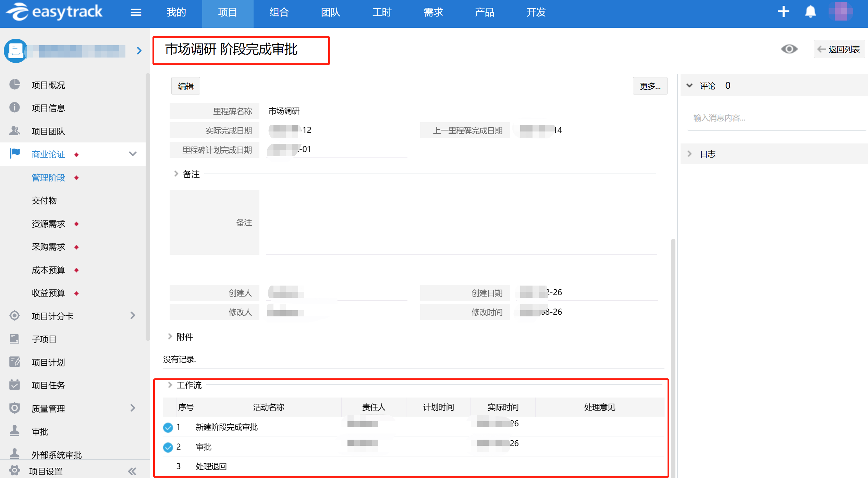The width and height of the screenshot is (868, 478).
Task: Collapse the 评论 section
Action: click(x=689, y=86)
